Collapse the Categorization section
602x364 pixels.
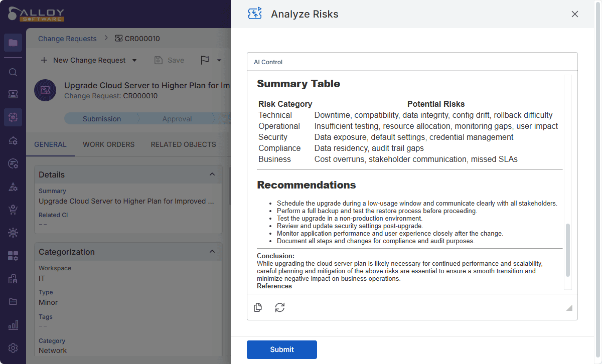(212, 252)
